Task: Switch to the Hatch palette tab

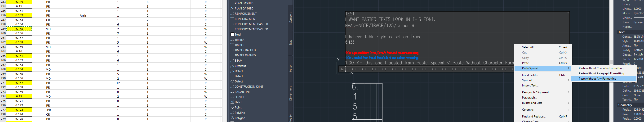Action: pyautogui.click(x=290, y=68)
